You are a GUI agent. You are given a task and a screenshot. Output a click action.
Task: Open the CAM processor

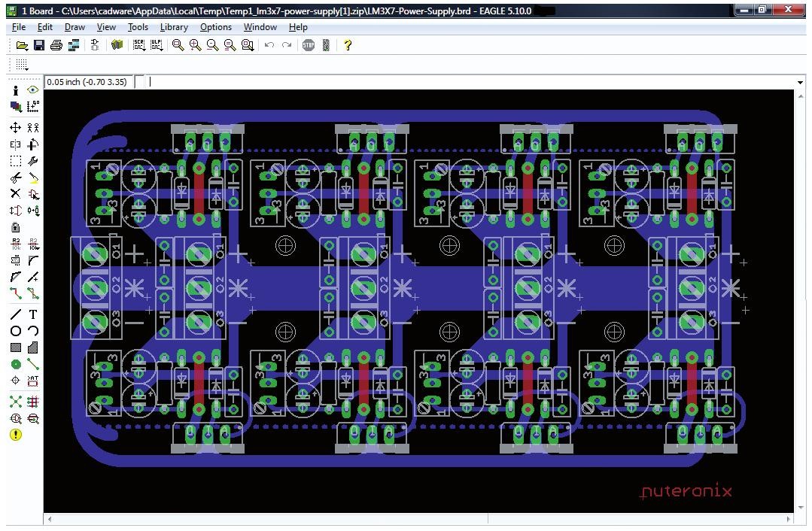[74, 46]
